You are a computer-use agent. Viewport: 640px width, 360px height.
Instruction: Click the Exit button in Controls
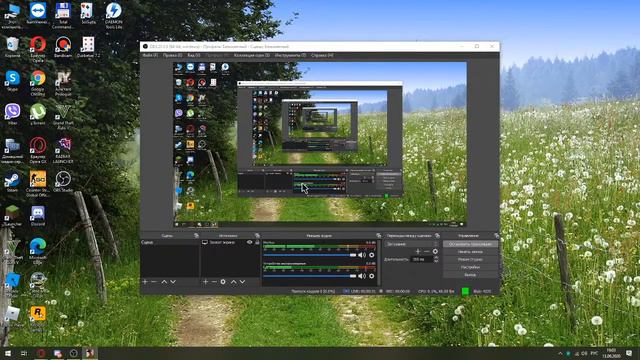click(470, 275)
